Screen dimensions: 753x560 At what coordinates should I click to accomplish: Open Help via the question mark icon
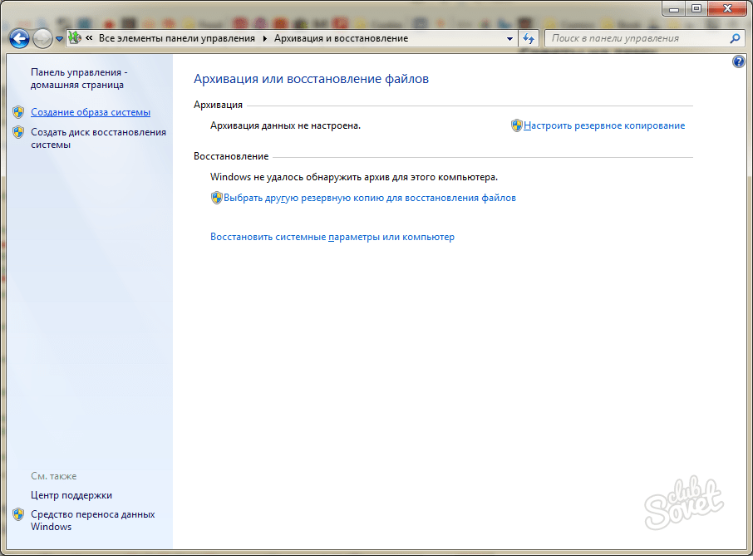point(739,61)
